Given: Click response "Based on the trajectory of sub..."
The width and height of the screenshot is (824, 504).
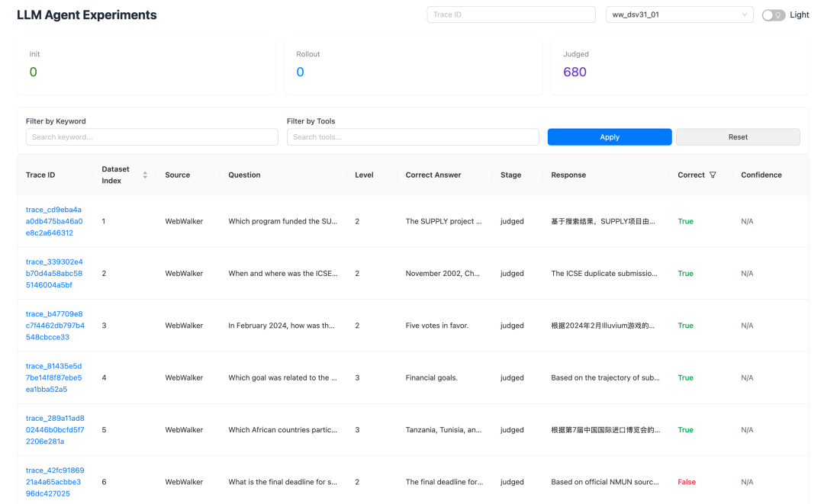Looking at the screenshot, I should 605,377.
